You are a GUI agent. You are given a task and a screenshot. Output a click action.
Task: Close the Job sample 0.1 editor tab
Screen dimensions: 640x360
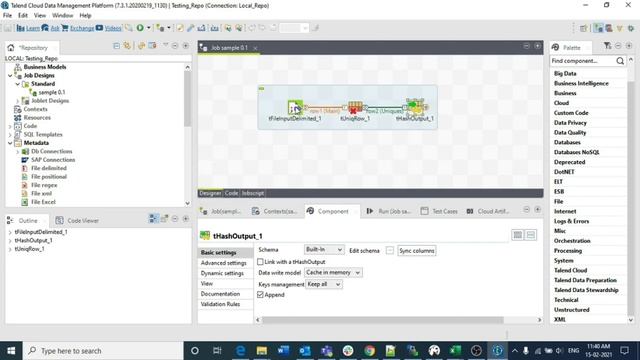pos(255,48)
